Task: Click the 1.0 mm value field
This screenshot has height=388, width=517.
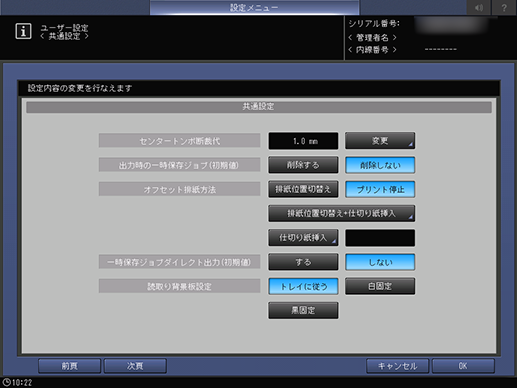Action: click(303, 141)
